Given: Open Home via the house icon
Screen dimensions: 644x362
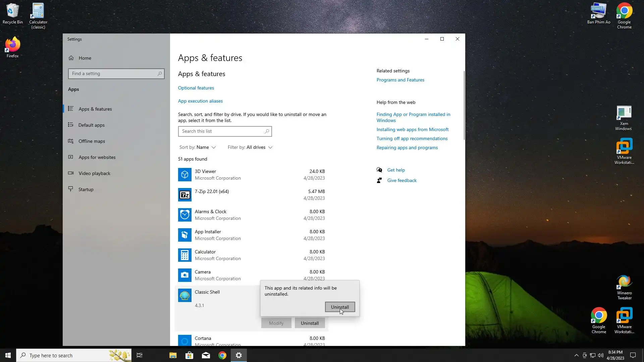Looking at the screenshot, I should 71,58.
